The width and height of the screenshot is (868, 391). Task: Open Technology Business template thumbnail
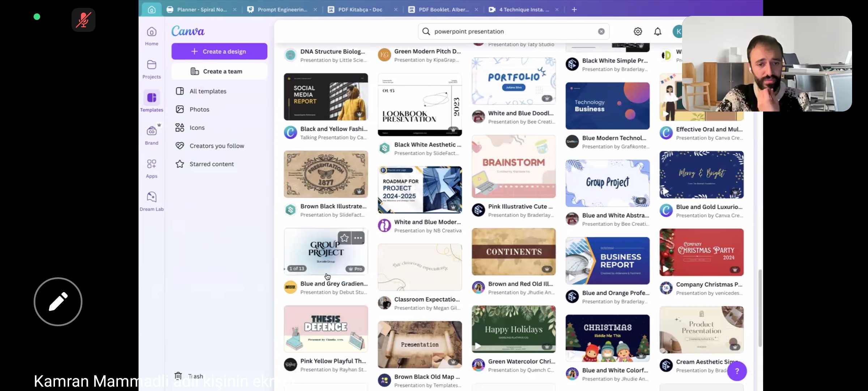point(608,106)
